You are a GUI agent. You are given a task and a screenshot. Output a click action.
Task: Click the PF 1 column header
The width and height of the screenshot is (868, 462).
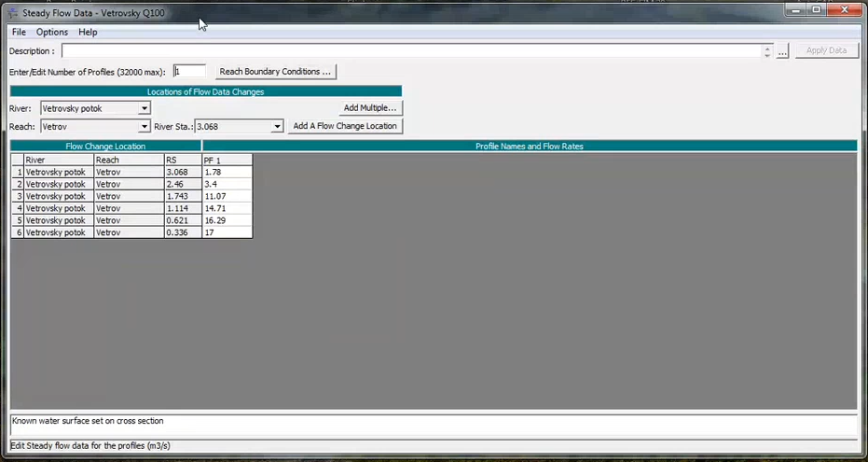(x=227, y=161)
